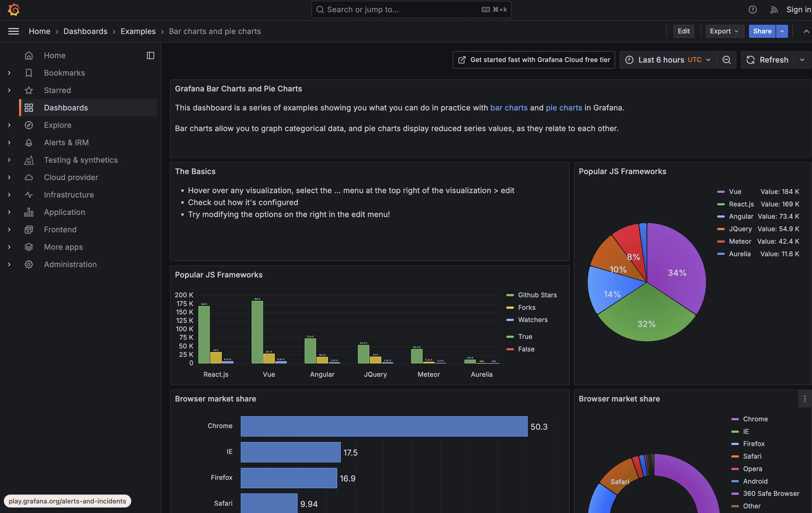The image size is (812, 513).
Task: Click the tall green Vue Github Stars bar
Action: pos(257,332)
